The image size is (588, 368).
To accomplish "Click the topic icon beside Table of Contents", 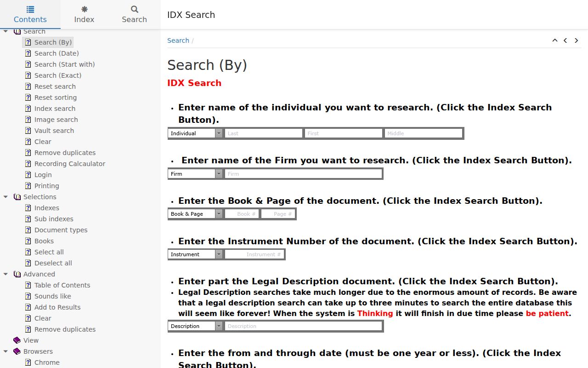I will pyautogui.click(x=28, y=285).
